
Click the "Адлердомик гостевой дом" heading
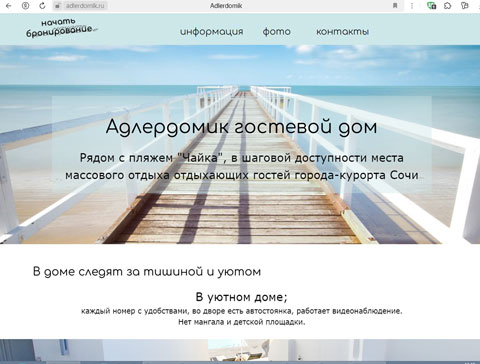coord(241,127)
